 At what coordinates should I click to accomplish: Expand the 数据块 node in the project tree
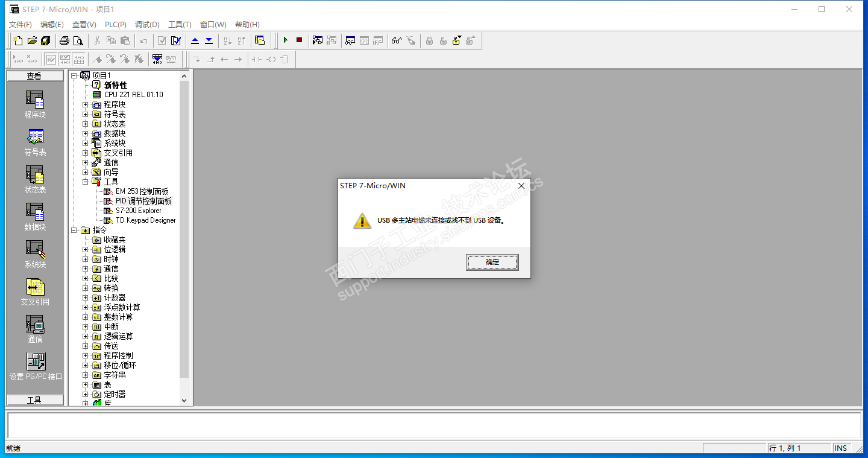click(86, 133)
